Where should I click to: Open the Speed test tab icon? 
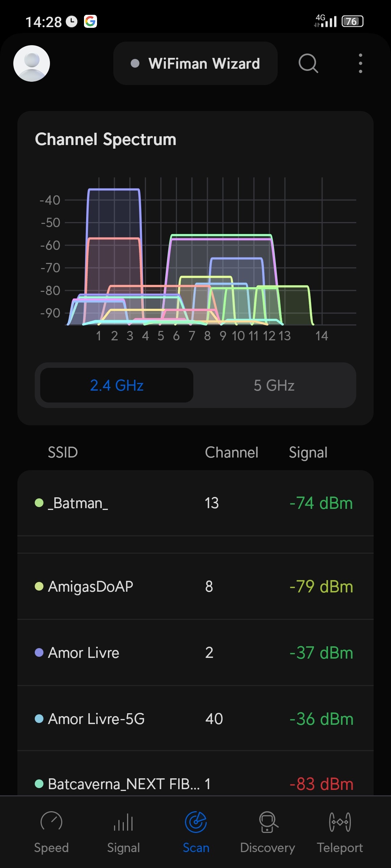[x=51, y=822]
